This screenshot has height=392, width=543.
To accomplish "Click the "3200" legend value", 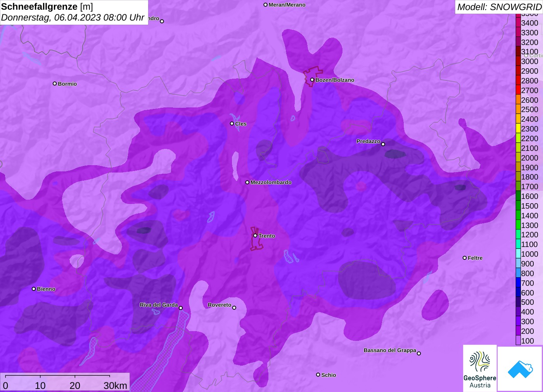I will click(530, 42).
